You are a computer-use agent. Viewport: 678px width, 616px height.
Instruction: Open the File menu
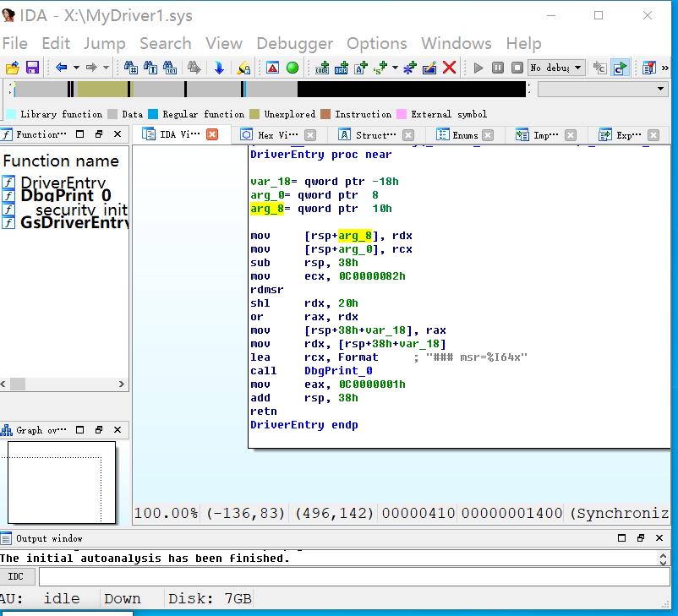coord(14,43)
